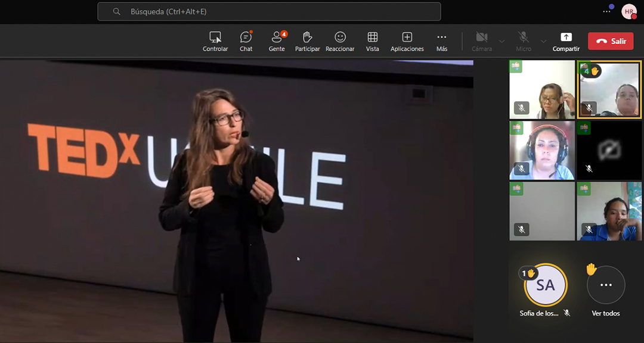The image size is (644, 343).
Task: Open the meeting Chat panel
Action: coord(246,42)
